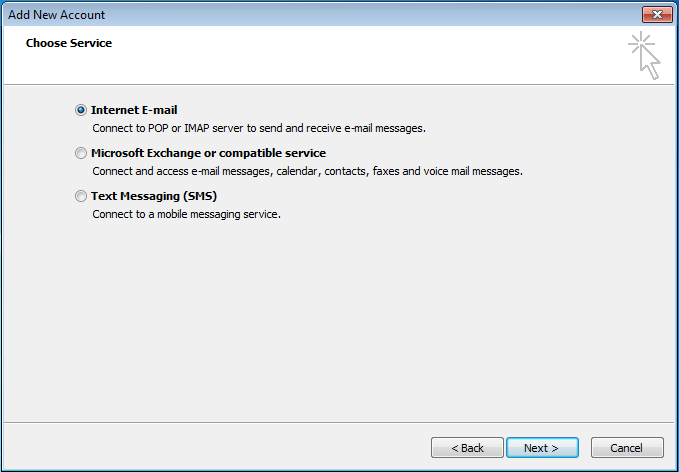Go back with the Back button
Image resolution: width=679 pixels, height=472 pixels.
tap(467, 448)
